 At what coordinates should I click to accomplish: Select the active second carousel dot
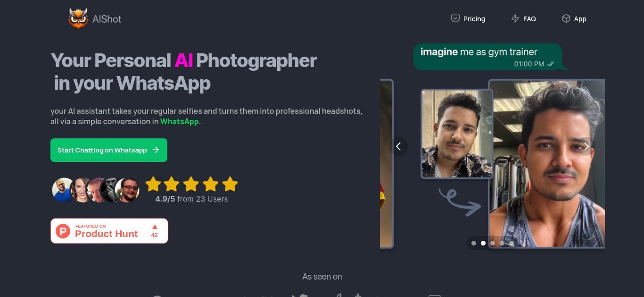(x=483, y=243)
